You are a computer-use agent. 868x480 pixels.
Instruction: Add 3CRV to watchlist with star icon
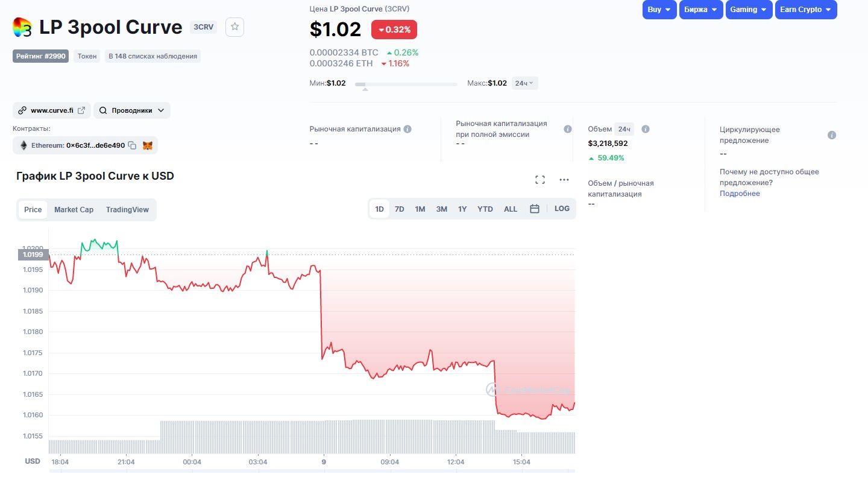(x=235, y=27)
